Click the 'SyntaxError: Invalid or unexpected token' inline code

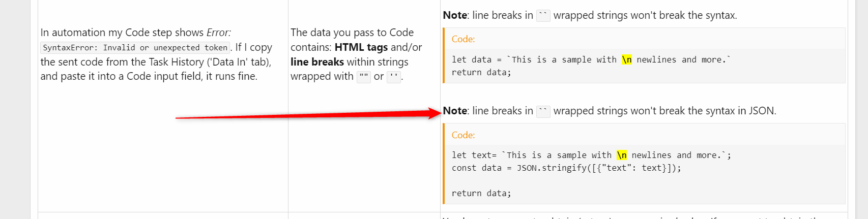135,48
